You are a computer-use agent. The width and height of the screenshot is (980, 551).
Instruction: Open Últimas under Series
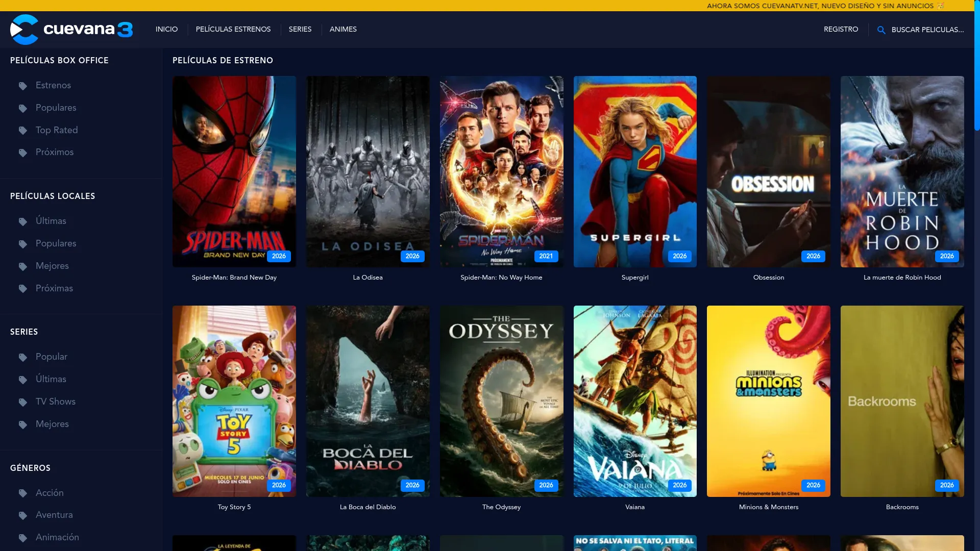coord(51,379)
